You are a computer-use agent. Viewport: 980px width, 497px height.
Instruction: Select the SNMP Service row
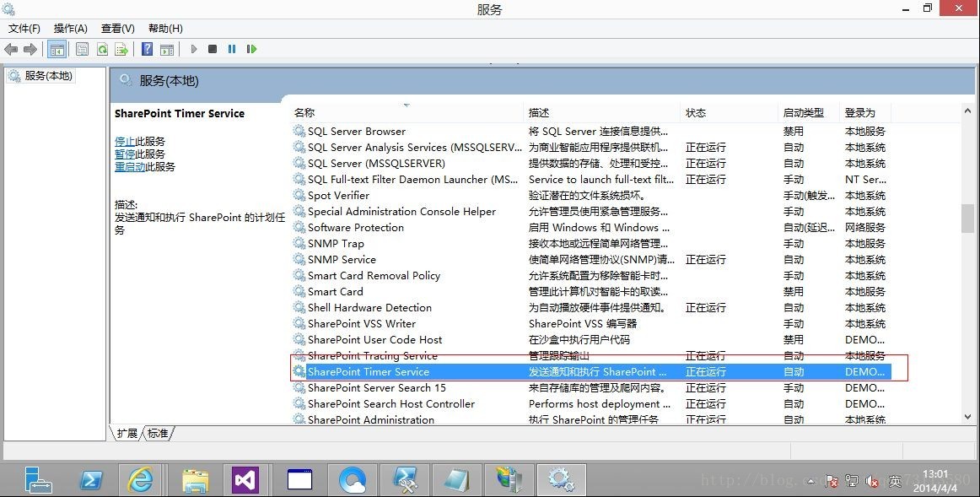[591, 259]
